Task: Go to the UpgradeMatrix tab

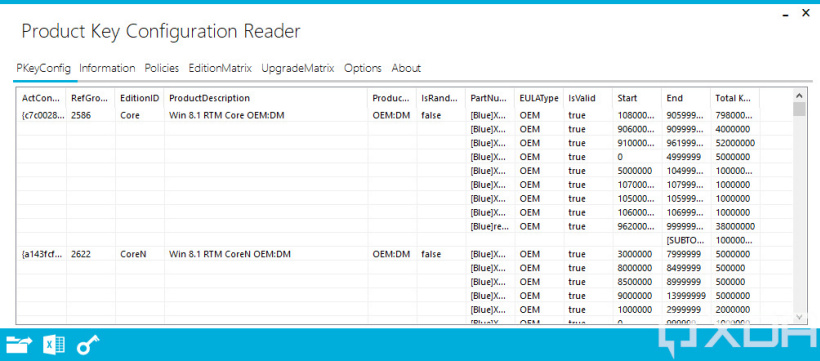Action: coord(298,68)
